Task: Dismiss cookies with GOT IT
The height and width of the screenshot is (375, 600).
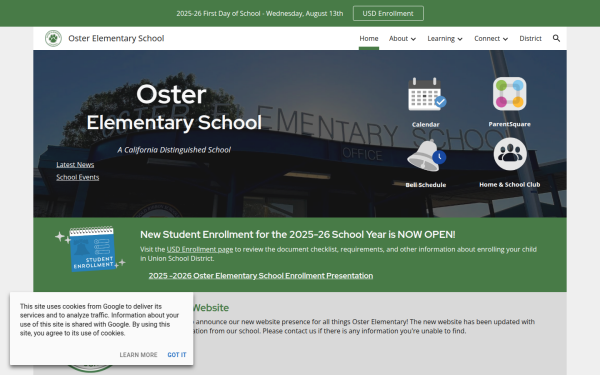Action: coord(177,355)
